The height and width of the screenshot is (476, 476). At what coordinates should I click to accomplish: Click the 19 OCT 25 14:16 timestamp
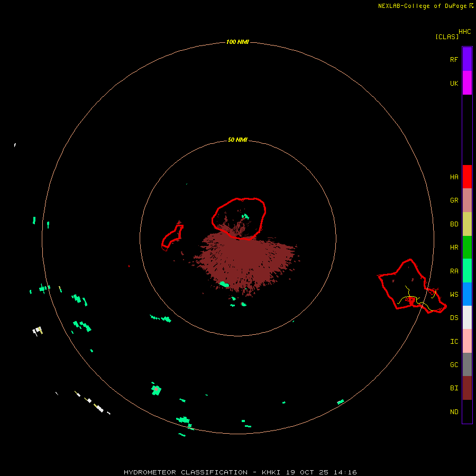point(321,472)
